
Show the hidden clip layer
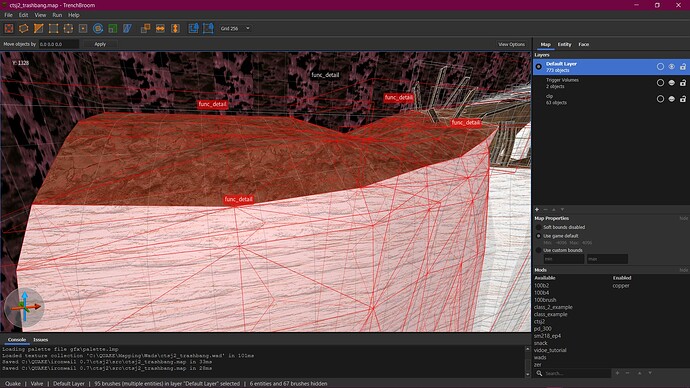[672, 99]
